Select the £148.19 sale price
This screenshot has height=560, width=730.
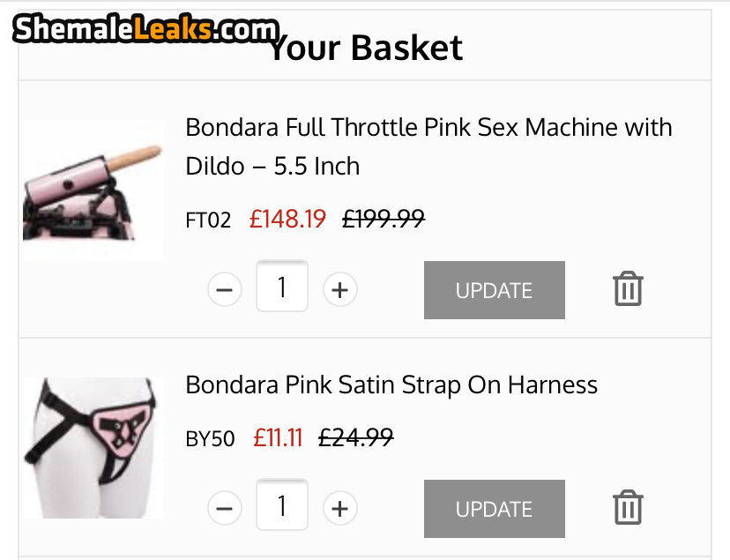tap(287, 219)
